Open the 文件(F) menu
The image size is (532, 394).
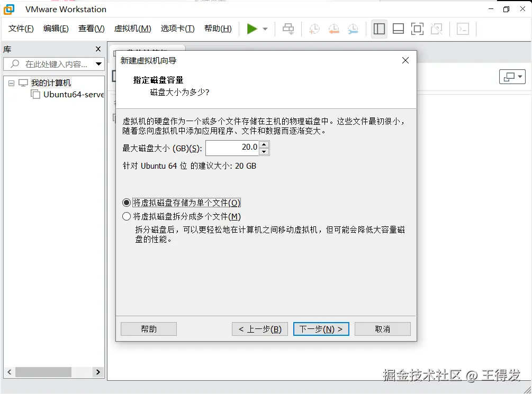(x=21, y=29)
